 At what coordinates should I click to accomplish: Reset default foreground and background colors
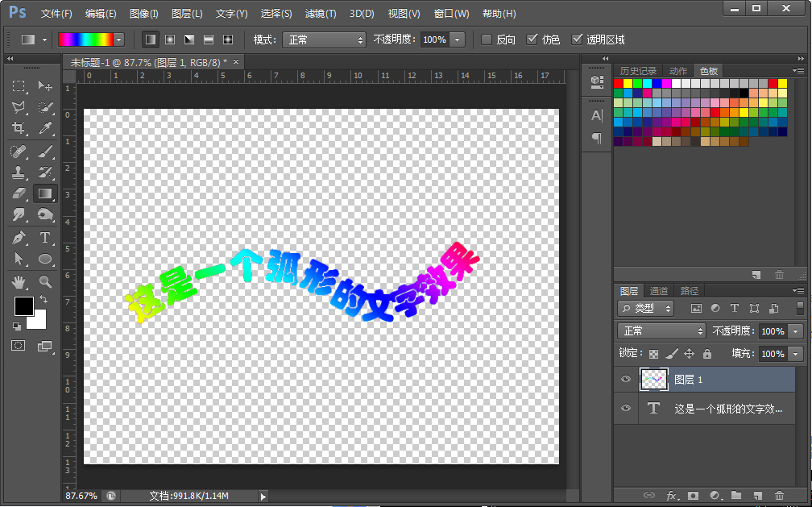point(17,326)
